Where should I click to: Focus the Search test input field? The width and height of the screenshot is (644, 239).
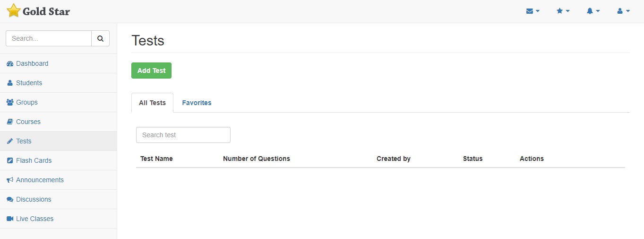[x=183, y=135]
